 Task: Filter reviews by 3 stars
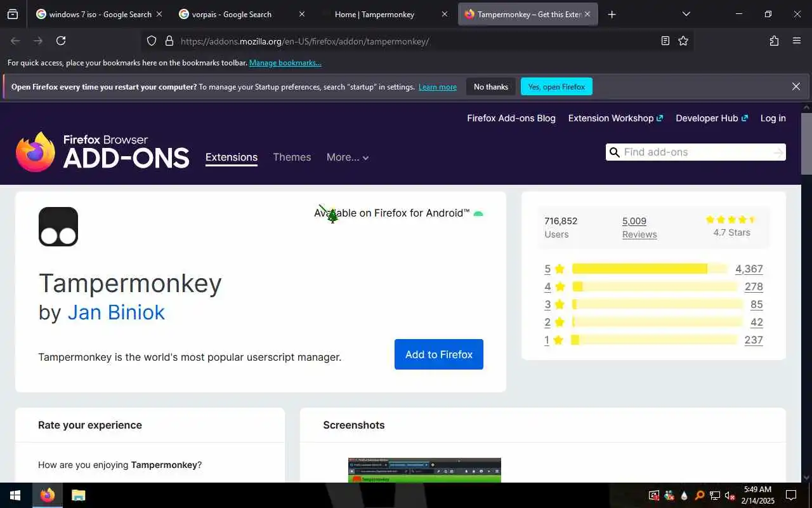(x=554, y=304)
